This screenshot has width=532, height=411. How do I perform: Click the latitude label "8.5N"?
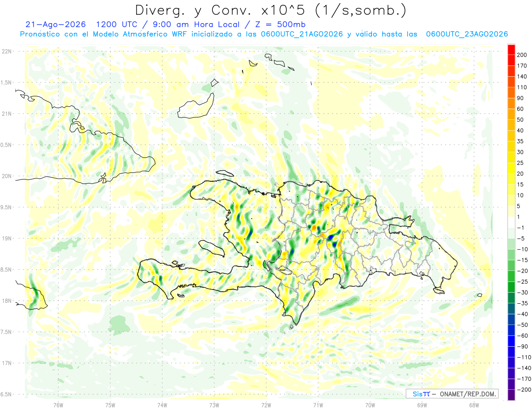(x=5, y=270)
